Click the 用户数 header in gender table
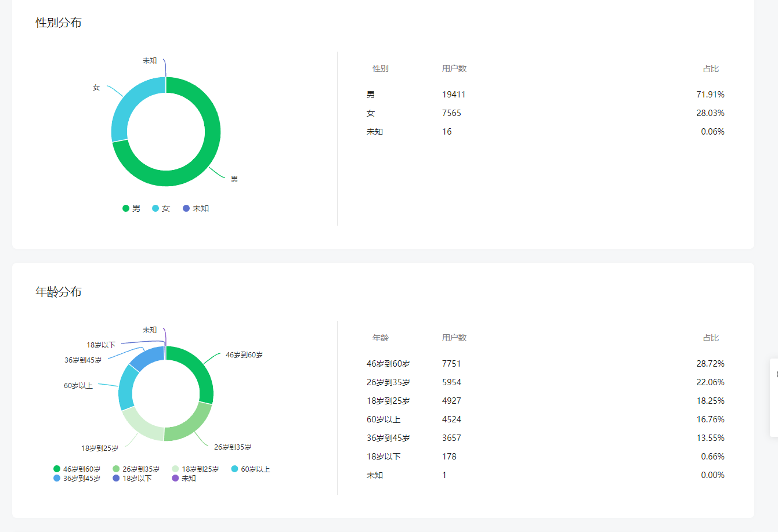This screenshot has height=532, width=778. point(454,68)
